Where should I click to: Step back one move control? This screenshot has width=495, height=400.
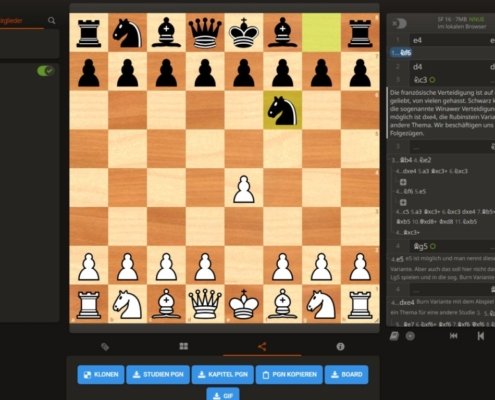481,336
